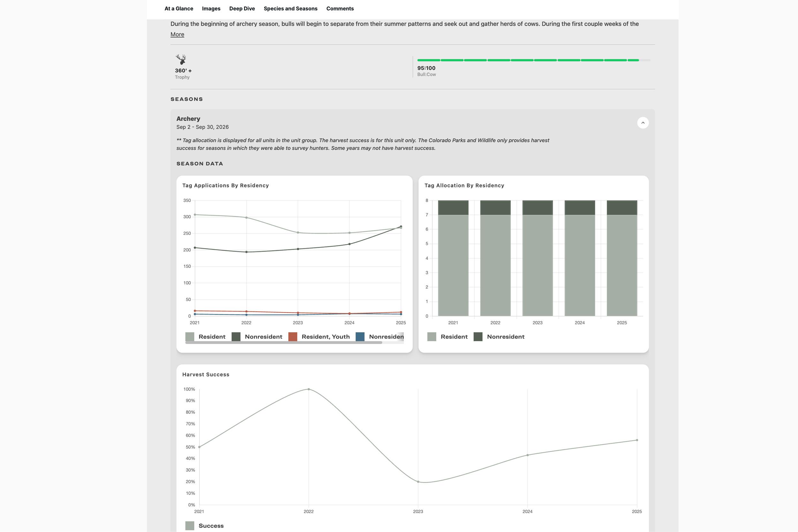The height and width of the screenshot is (532, 798).
Task: Click the 'Archery' season heading
Action: (x=188, y=119)
